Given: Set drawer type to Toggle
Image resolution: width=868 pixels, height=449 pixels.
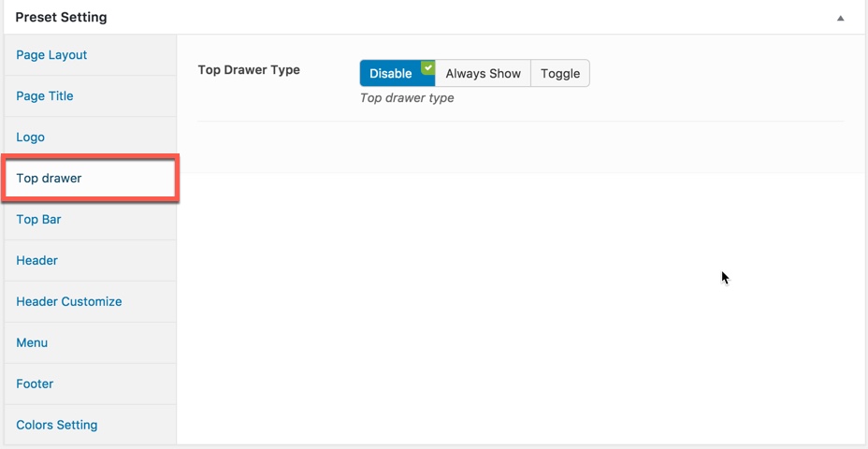Looking at the screenshot, I should [x=560, y=73].
